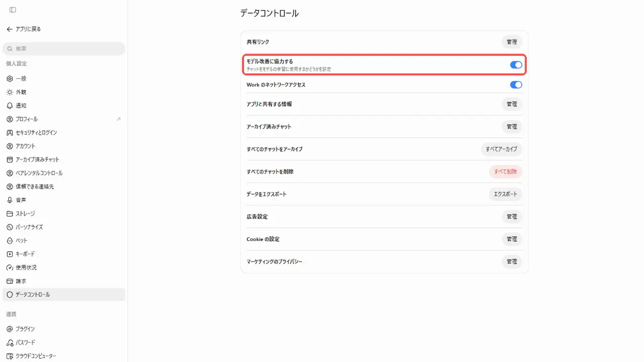Open アーカイブ済みチャット in the sidebar
This screenshot has width=644, height=362.
tap(64, 160)
